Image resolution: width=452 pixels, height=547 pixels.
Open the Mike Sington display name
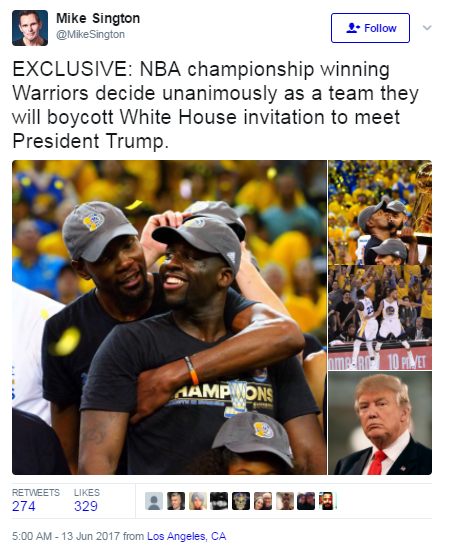pyautogui.click(x=98, y=18)
